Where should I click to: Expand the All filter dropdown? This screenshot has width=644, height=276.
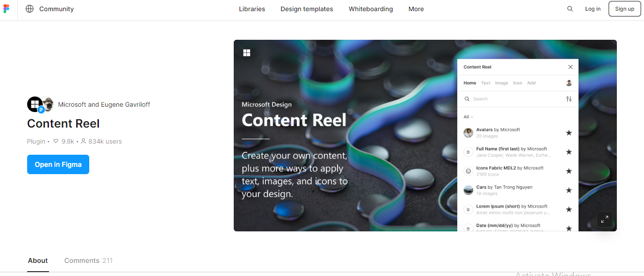coord(468,117)
